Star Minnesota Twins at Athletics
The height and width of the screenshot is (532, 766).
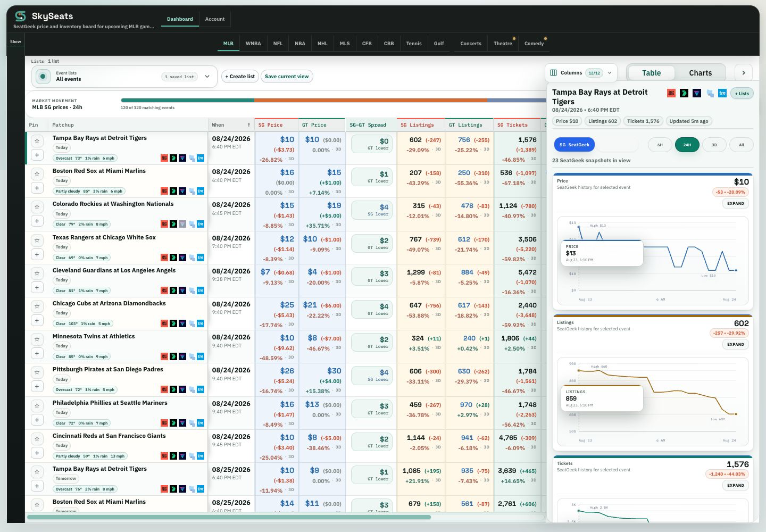pos(37,339)
